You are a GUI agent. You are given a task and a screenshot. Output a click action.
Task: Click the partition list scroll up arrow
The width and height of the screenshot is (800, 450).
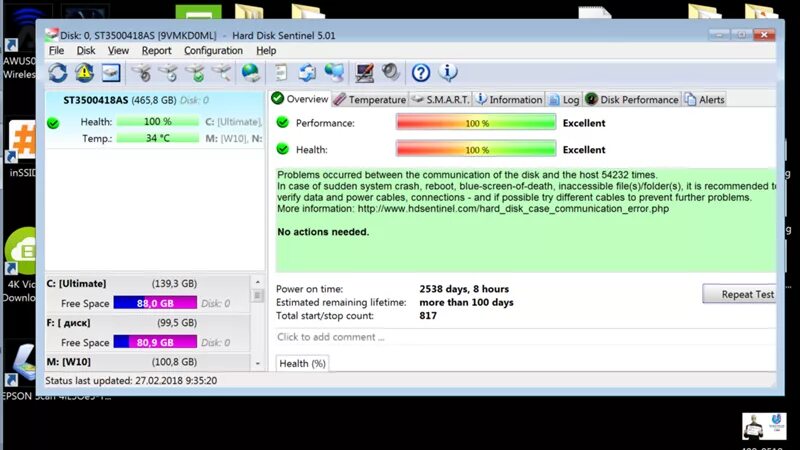click(258, 282)
